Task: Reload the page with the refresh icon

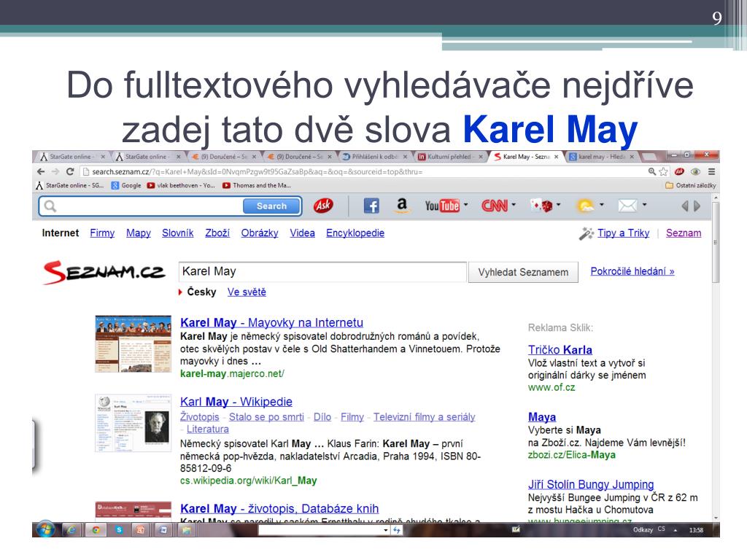Action: point(70,171)
